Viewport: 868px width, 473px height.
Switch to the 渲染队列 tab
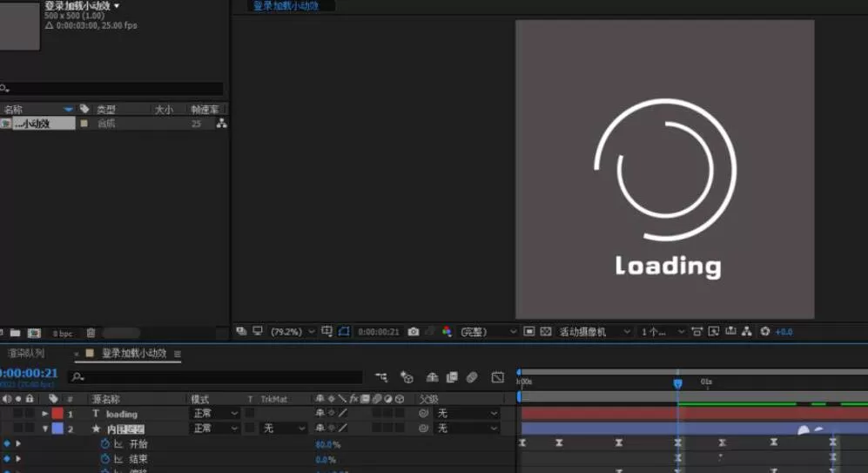click(x=26, y=354)
